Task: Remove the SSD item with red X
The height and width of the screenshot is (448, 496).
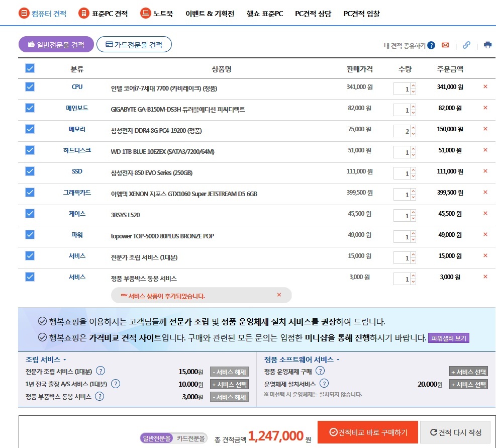Action: coord(485,171)
